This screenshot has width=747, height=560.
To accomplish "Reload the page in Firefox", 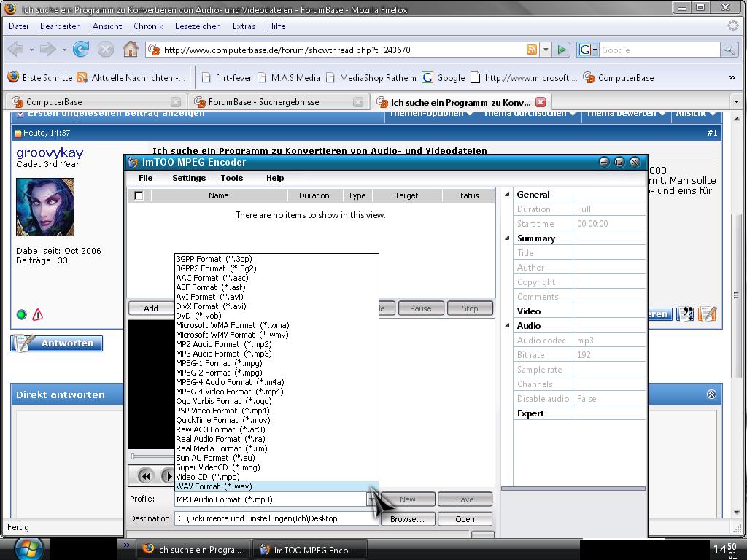I will pyautogui.click(x=81, y=49).
